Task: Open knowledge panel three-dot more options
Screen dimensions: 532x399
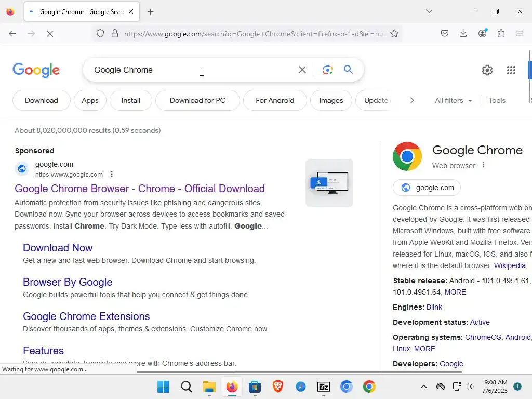Action: click(484, 165)
